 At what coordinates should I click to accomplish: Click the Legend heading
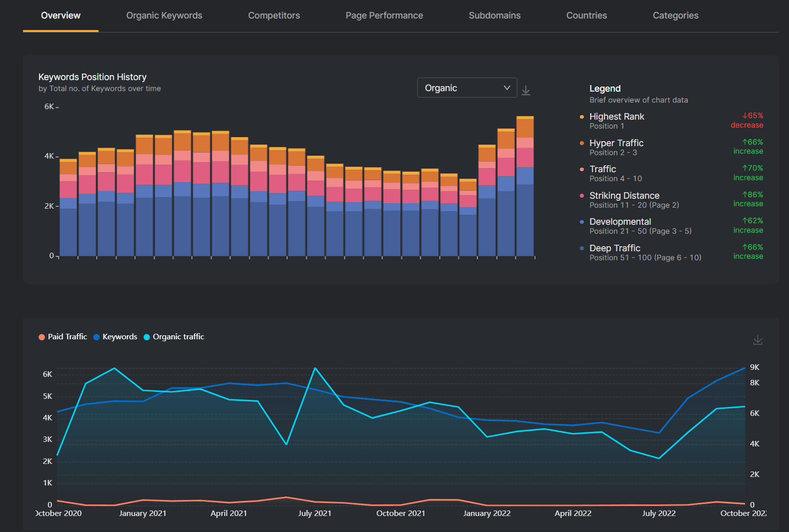(x=605, y=89)
